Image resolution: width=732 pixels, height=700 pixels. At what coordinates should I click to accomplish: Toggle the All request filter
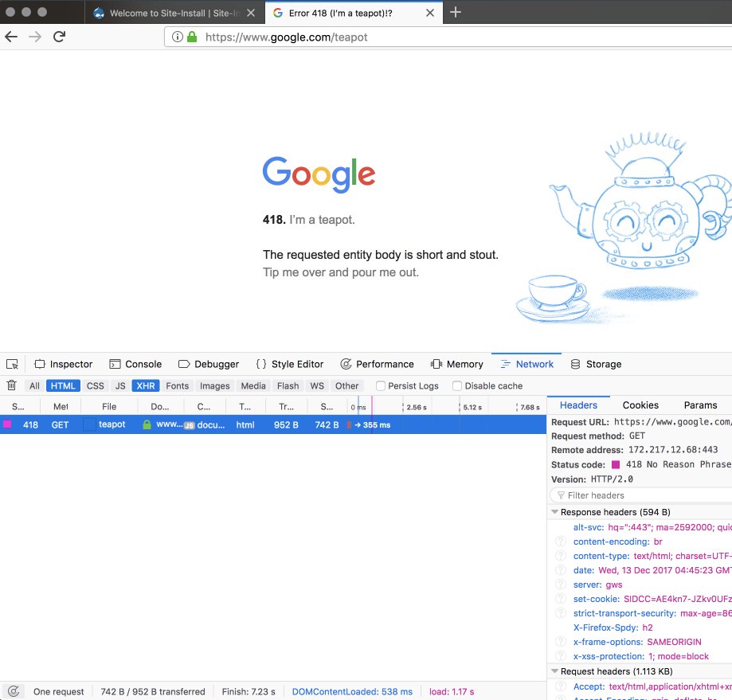click(34, 386)
